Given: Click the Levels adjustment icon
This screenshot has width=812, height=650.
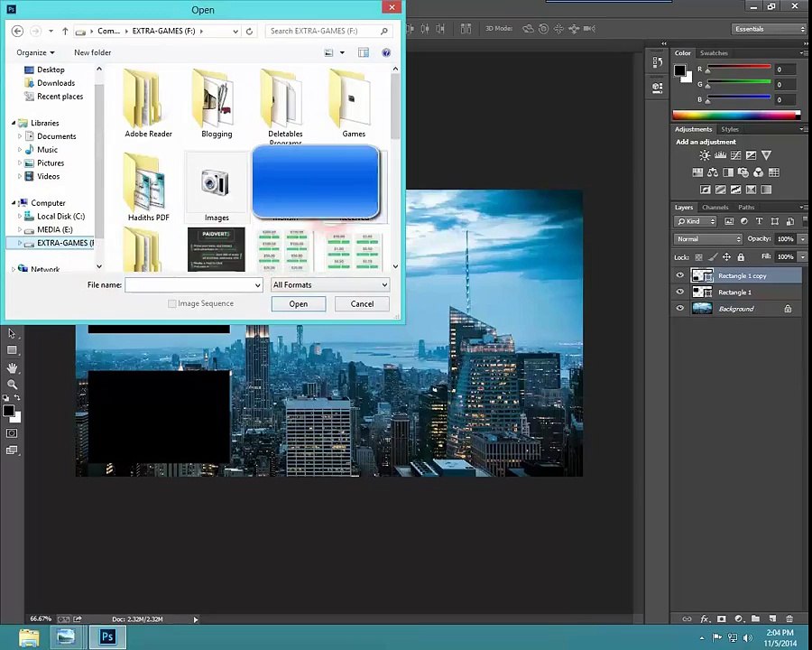Looking at the screenshot, I should (720, 155).
